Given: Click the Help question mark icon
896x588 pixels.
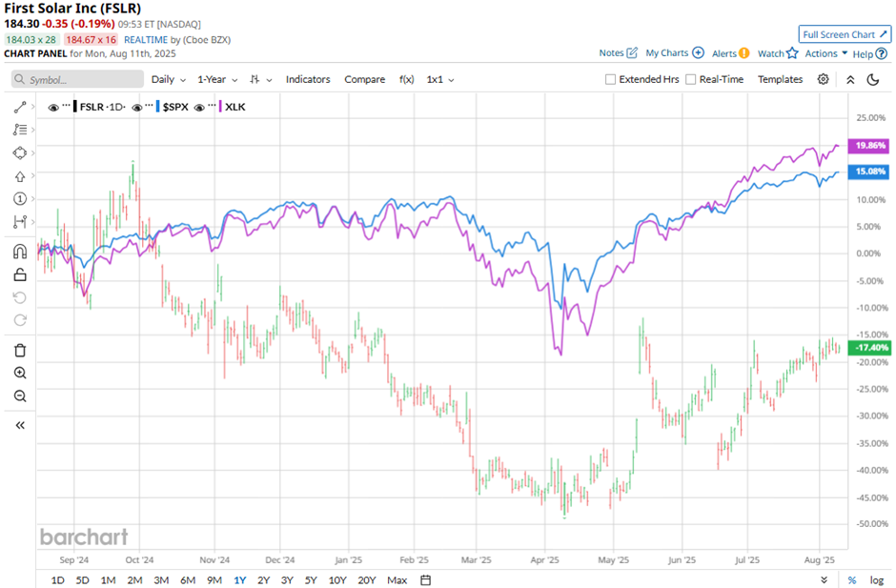Looking at the screenshot, I should click(x=882, y=53).
